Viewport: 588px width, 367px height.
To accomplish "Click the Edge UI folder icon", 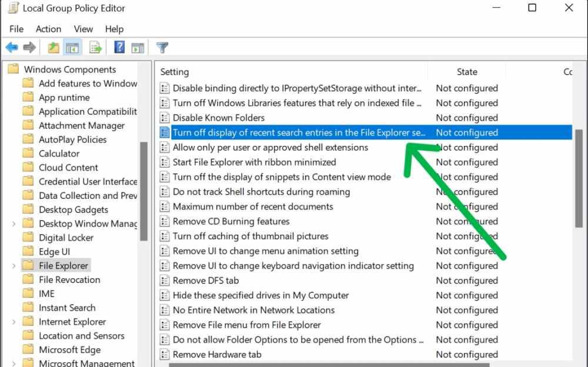I will (28, 251).
